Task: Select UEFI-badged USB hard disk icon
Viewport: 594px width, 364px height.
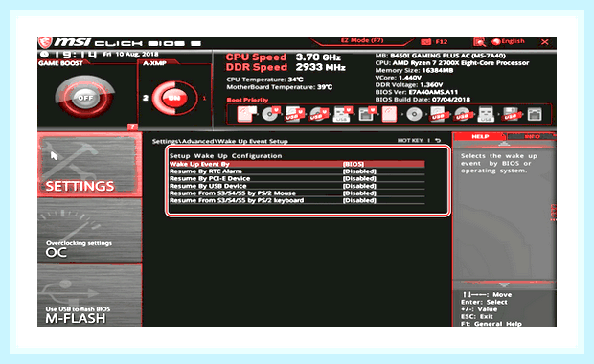Action: coord(295,114)
